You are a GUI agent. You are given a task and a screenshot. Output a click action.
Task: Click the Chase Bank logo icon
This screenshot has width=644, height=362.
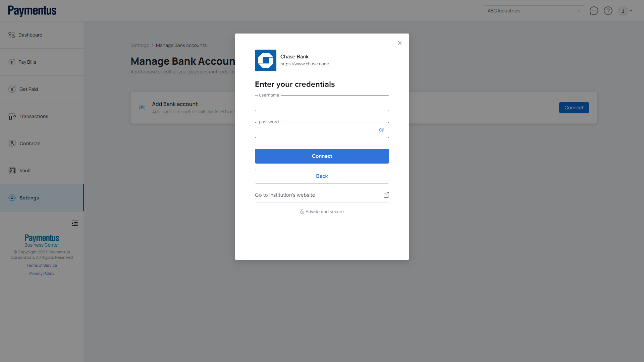pyautogui.click(x=265, y=60)
